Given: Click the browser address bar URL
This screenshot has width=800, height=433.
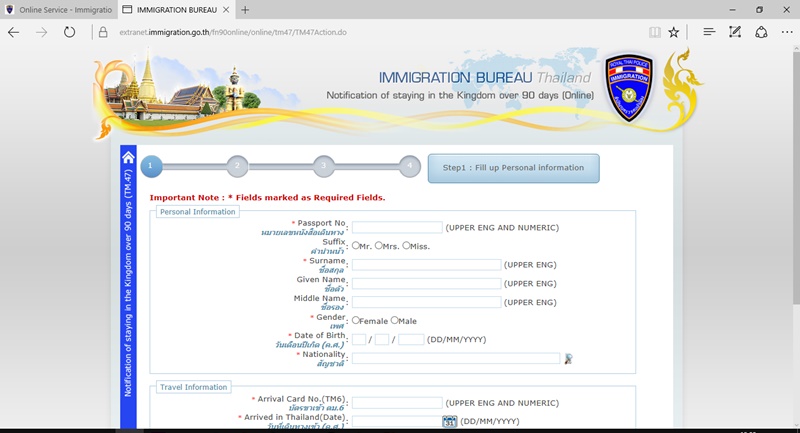Looking at the screenshot, I should [x=233, y=32].
